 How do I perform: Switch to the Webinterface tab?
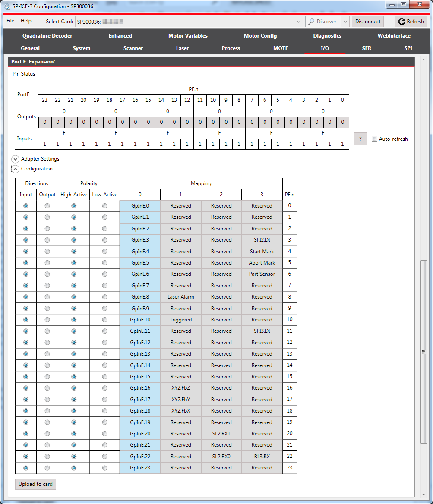click(x=394, y=36)
